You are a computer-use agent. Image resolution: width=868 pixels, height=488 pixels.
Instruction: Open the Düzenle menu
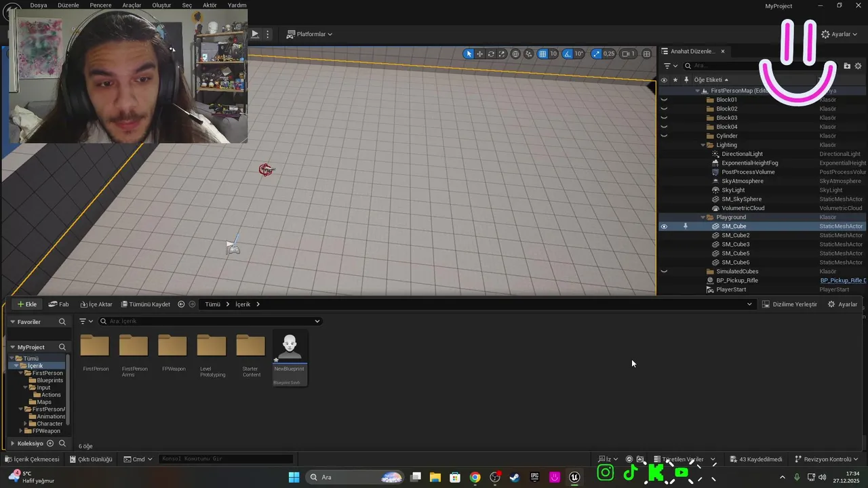pyautogui.click(x=68, y=5)
